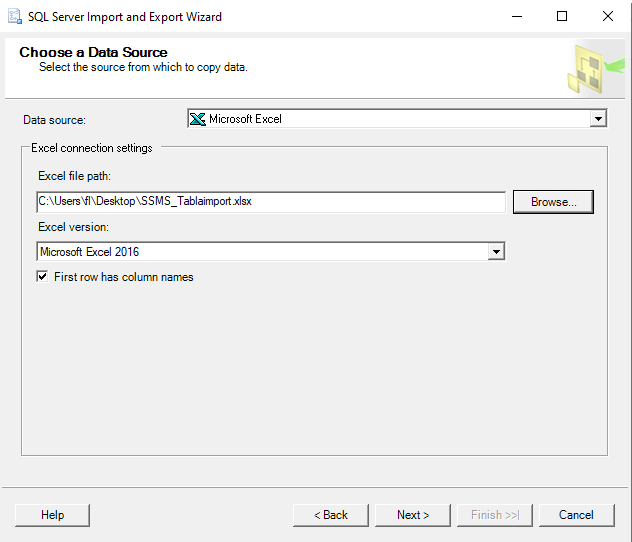Uncheck First row has column names
Viewport: 632px width, 542px height.
(42, 276)
